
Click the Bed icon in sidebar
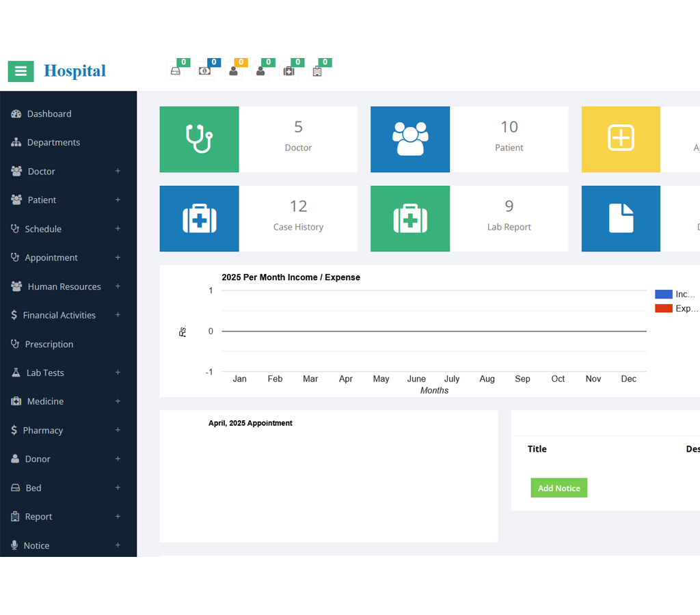pos(15,488)
